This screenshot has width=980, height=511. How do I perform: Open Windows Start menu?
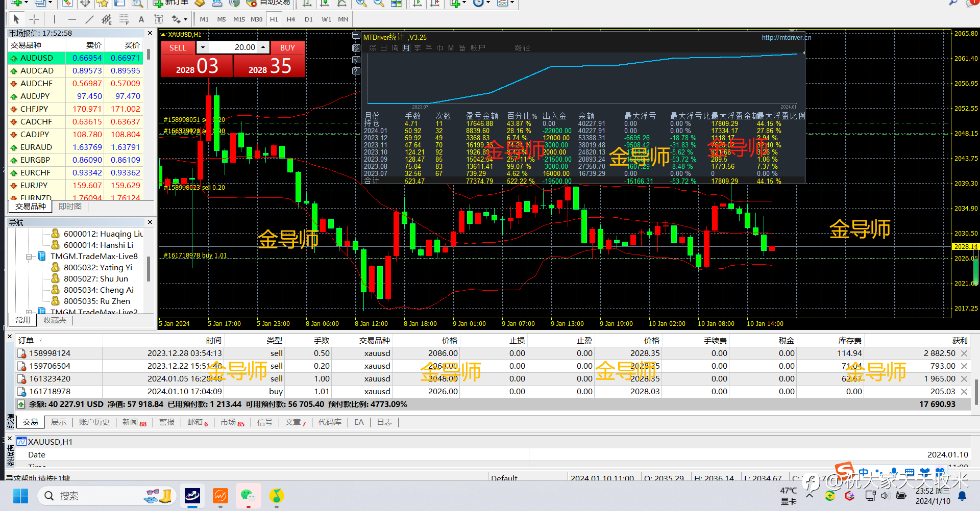click(20, 496)
